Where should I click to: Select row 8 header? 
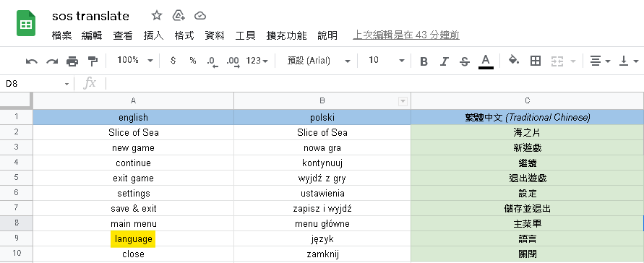pos(16,223)
